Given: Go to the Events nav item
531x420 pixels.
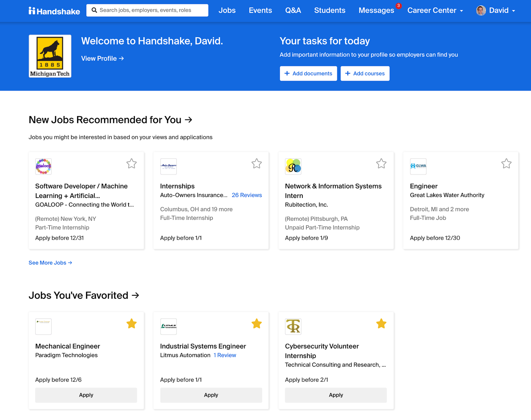Looking at the screenshot, I should [260, 11].
